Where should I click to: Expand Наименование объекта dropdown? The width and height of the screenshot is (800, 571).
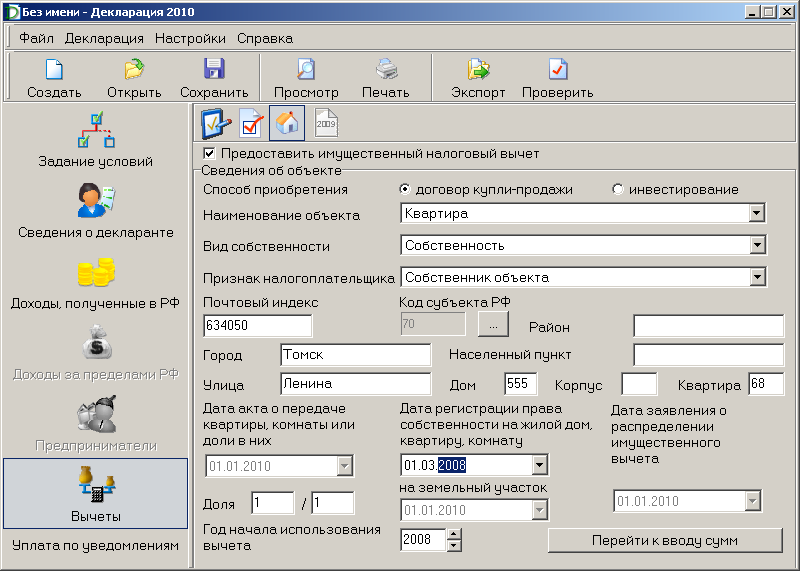tap(757, 213)
